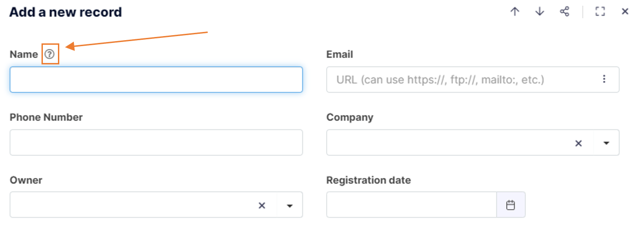Click inside the Company combo box
This screenshot has width=644, height=227.
point(449,143)
